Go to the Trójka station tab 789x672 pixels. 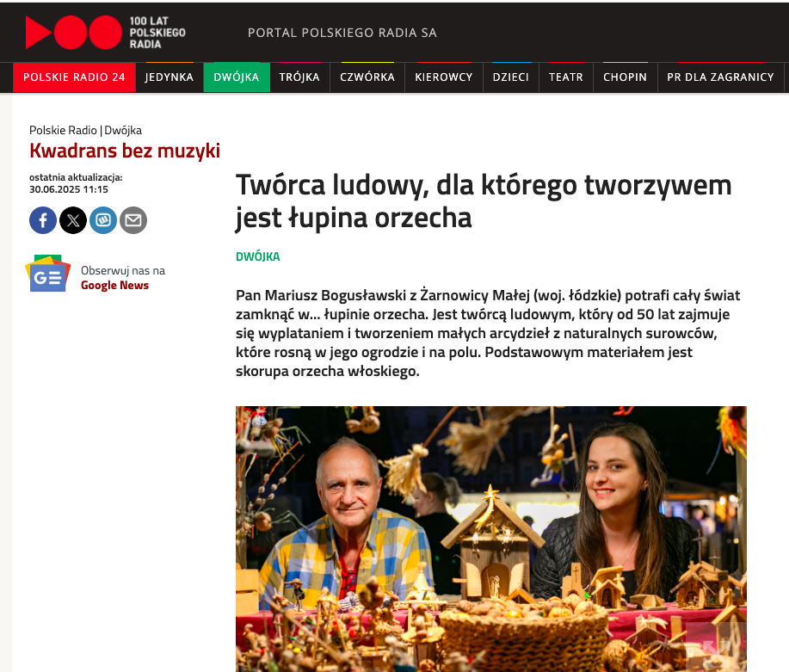[x=299, y=77]
